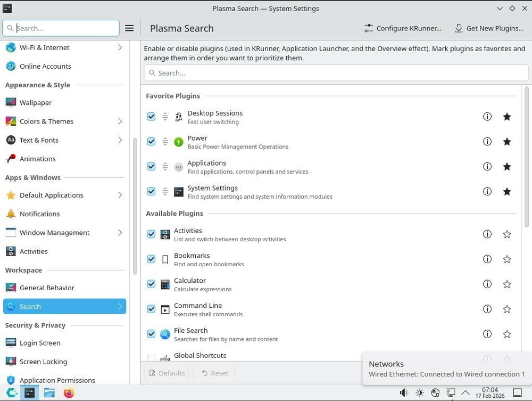
Task: Disable the Bookmarks plugin checkbox
Action: pos(151,259)
